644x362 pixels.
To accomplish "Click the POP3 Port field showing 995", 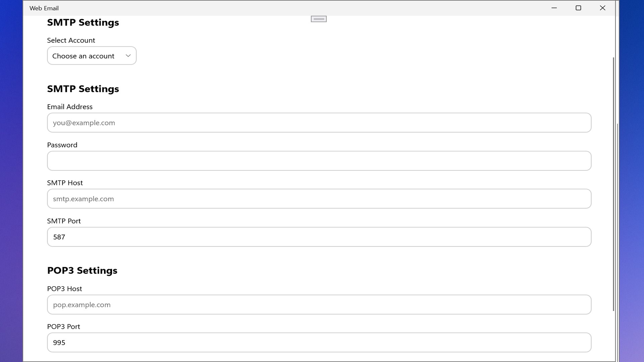I will pyautogui.click(x=319, y=343).
